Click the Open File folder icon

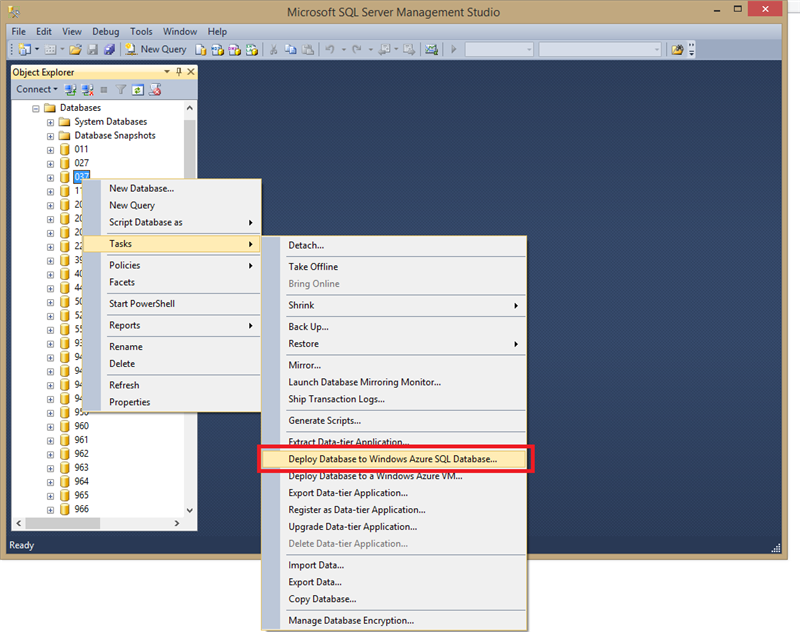(x=76, y=49)
